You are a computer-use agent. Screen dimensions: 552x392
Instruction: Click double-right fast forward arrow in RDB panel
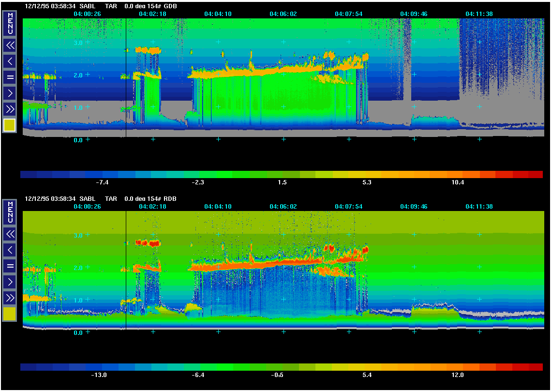(x=10, y=297)
